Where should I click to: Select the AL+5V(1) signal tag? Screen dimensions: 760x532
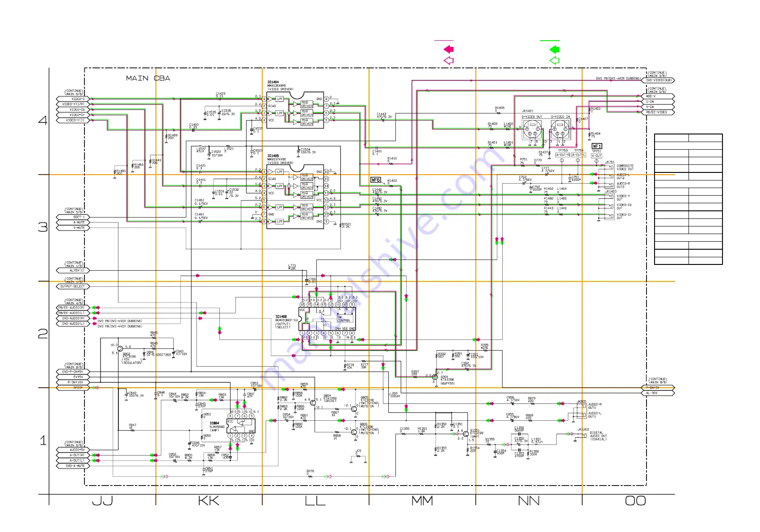click(73, 270)
